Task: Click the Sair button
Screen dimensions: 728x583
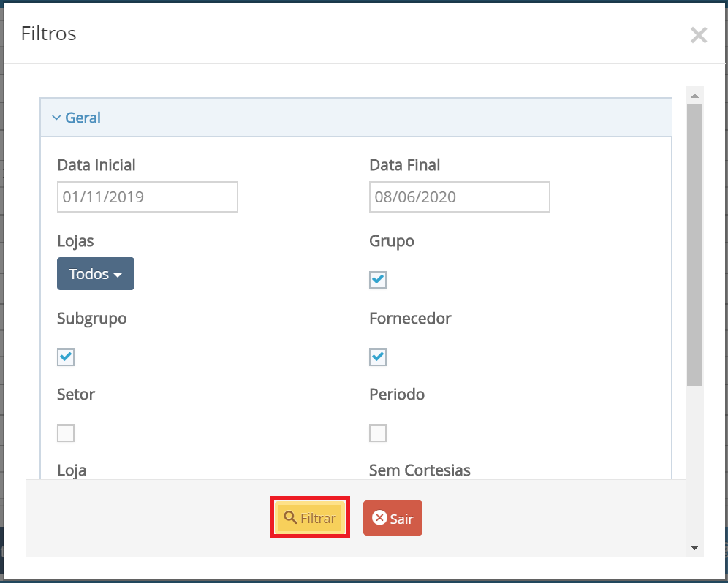Action: (393, 518)
